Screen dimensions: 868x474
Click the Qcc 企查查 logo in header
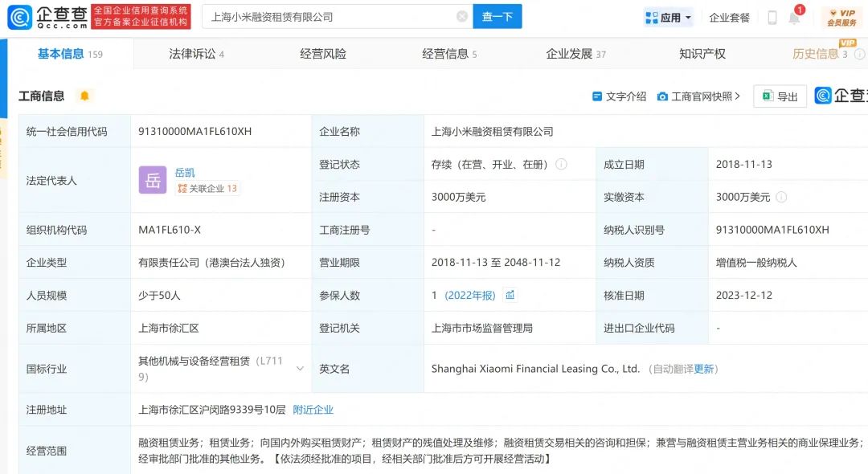[x=47, y=16]
